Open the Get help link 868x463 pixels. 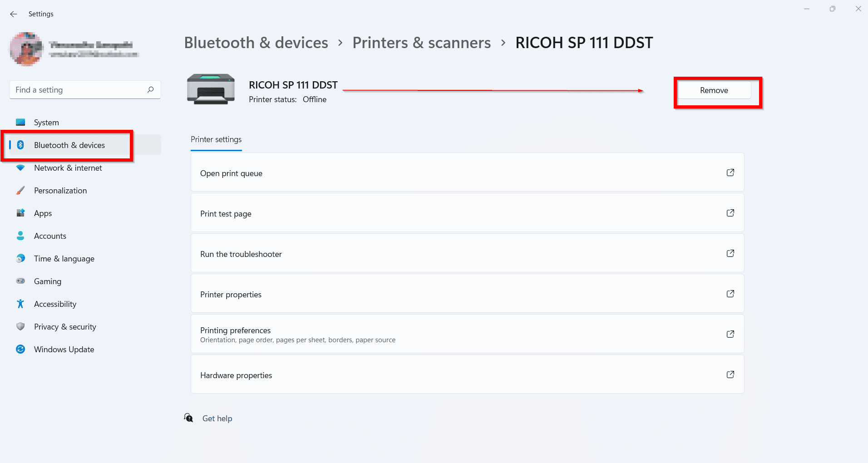point(217,419)
